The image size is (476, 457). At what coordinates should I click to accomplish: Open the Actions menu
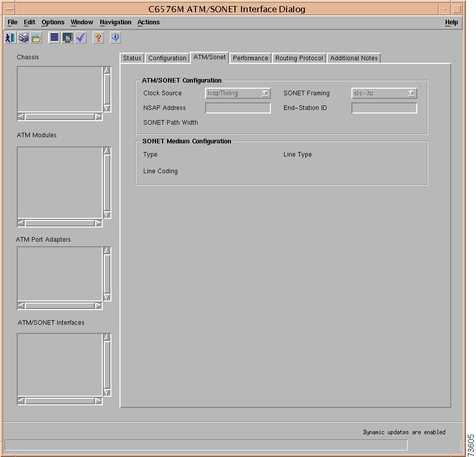coord(148,22)
